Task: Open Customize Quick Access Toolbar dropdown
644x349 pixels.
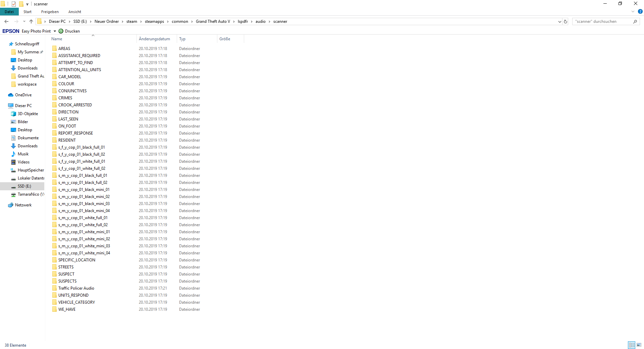Action: 28,4
